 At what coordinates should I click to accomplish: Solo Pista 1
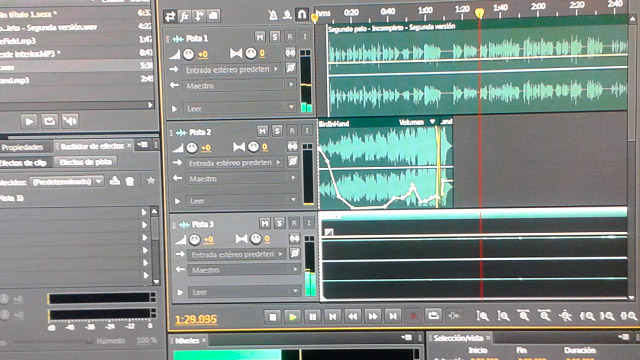point(275,37)
